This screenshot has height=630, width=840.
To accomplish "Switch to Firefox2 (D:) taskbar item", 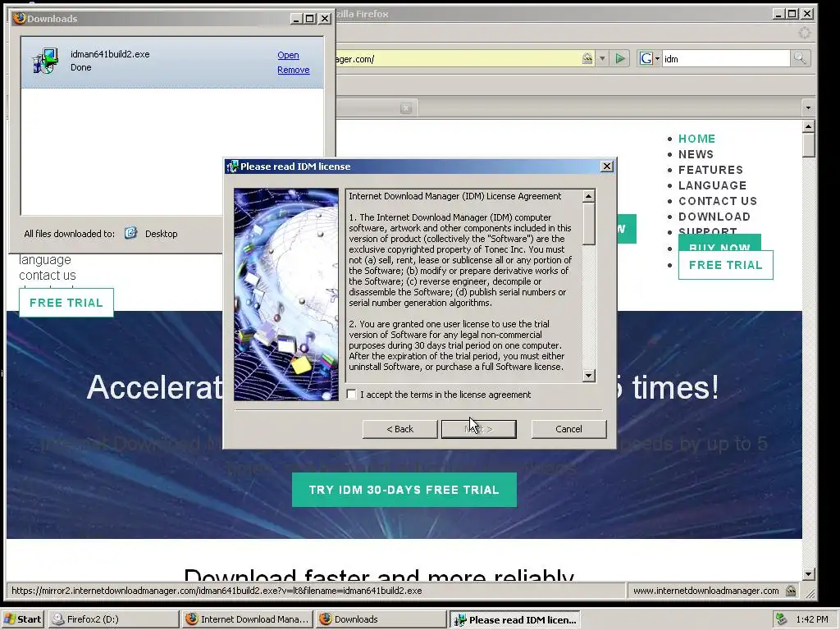I will click(x=114, y=619).
